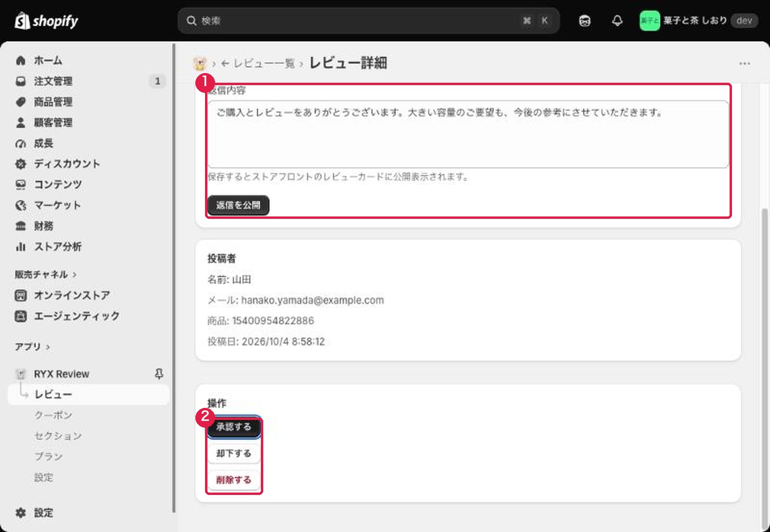Open 設定 under RYX Review
Viewport: 770px width, 532px height.
pos(43,477)
